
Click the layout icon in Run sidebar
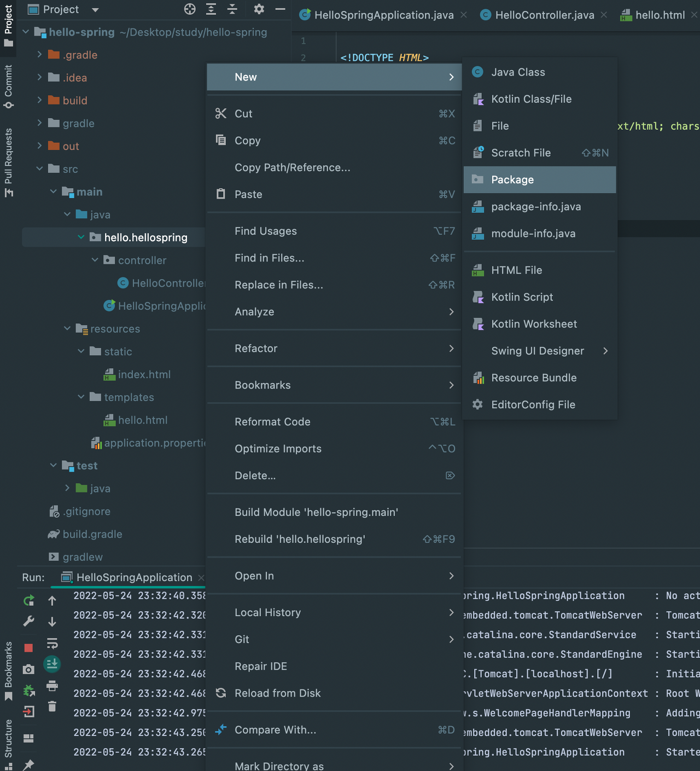pyautogui.click(x=29, y=738)
